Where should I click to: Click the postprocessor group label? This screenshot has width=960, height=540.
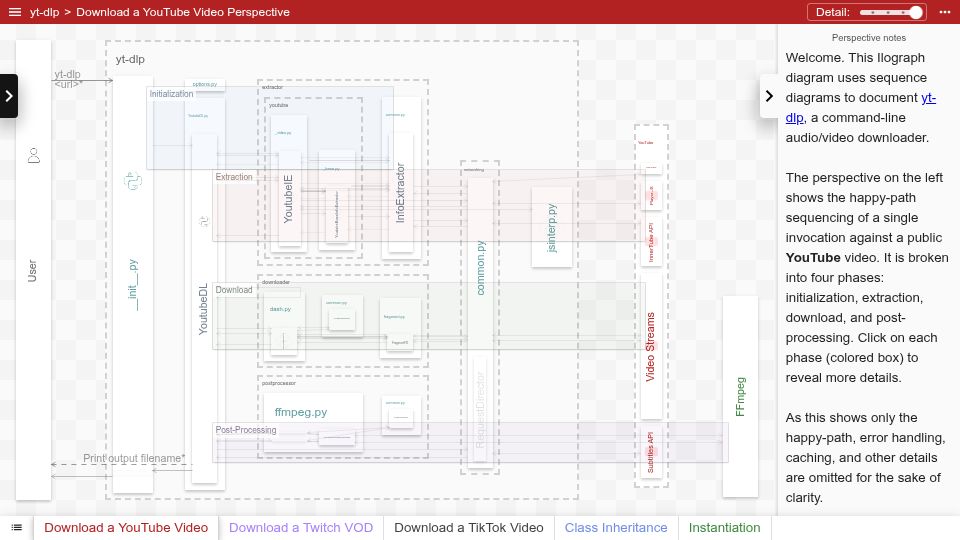[279, 383]
